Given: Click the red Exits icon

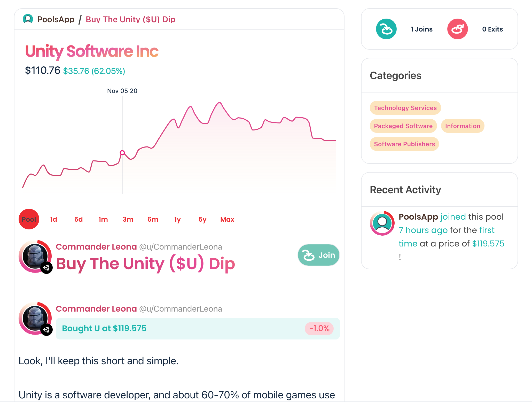Looking at the screenshot, I should point(457,29).
